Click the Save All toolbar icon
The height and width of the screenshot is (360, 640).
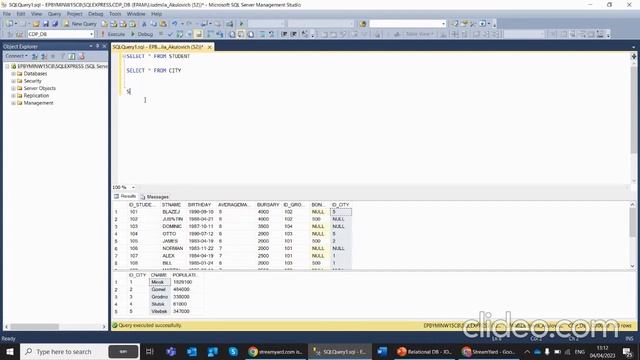[55, 24]
